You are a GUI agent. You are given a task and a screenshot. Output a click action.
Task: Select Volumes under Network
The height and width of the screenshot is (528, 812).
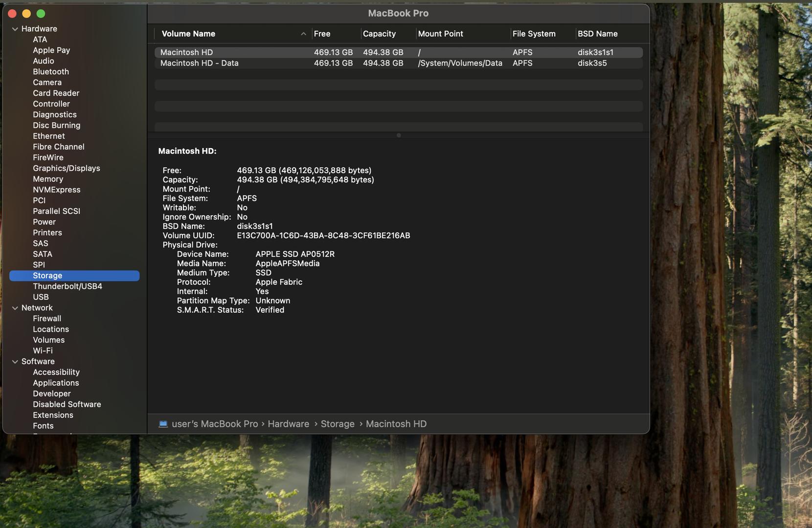tap(49, 340)
